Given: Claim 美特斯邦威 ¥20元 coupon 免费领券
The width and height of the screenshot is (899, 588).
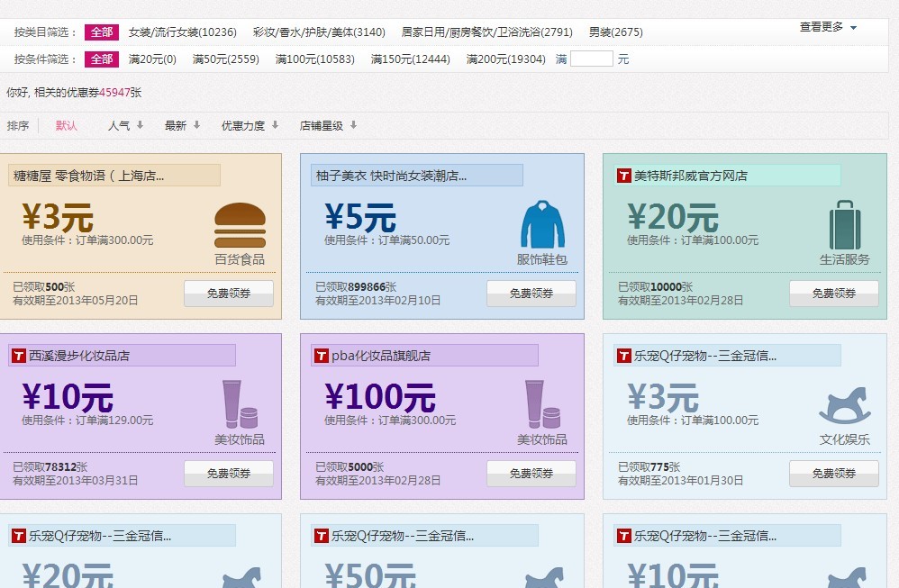Looking at the screenshot, I should 834,294.
